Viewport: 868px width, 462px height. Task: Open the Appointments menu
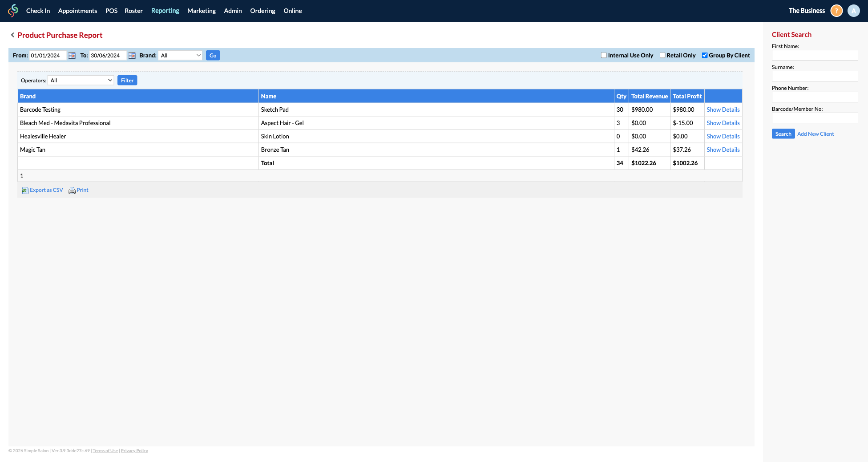pos(77,10)
